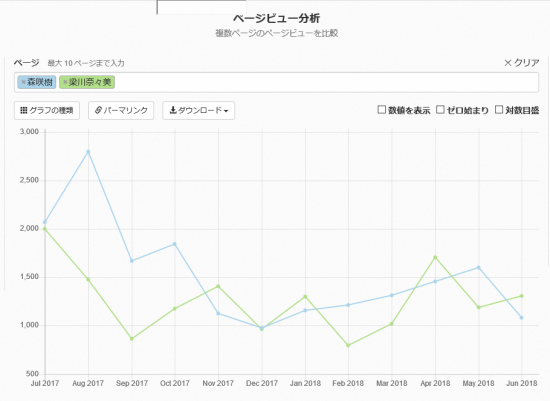The width and height of the screenshot is (550, 401).
Task: Click the empty text box above the title
Action: [201, 7]
